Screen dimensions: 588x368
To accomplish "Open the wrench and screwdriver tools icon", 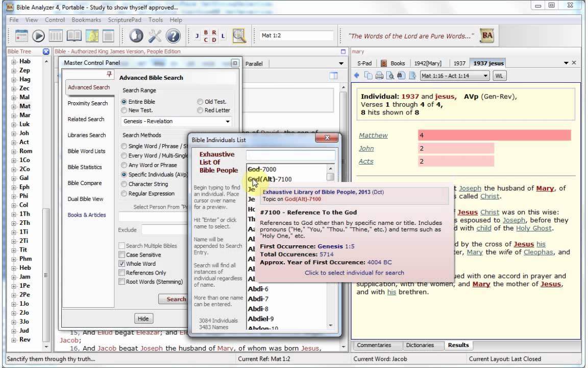I will click(155, 36).
